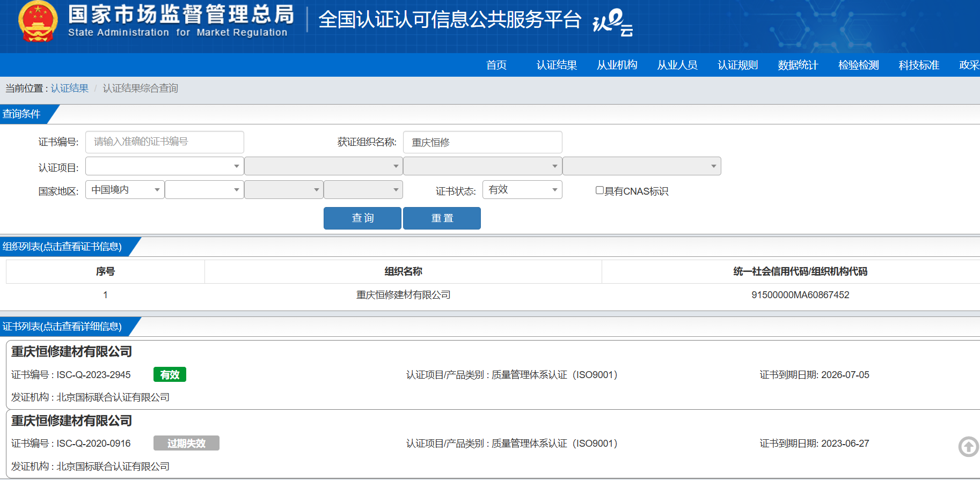
Task: Click expiry date 2026-07-05 text
Action: [x=845, y=375]
